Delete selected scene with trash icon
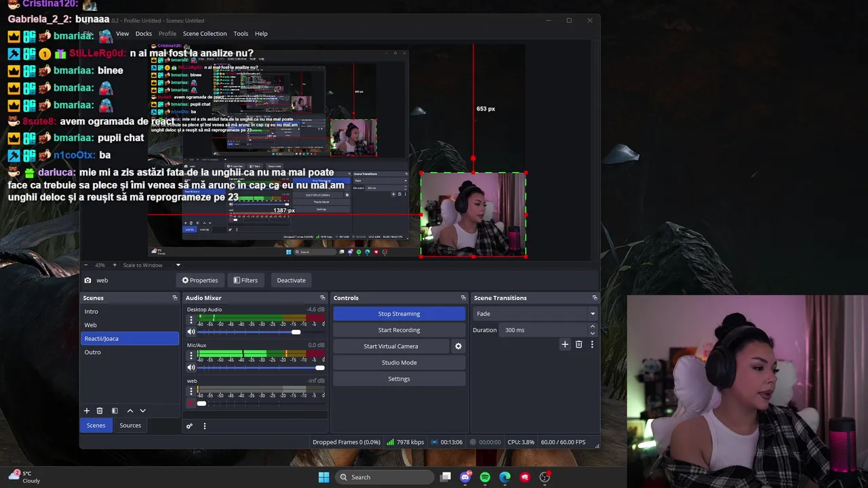868x488 pixels. tap(100, 411)
